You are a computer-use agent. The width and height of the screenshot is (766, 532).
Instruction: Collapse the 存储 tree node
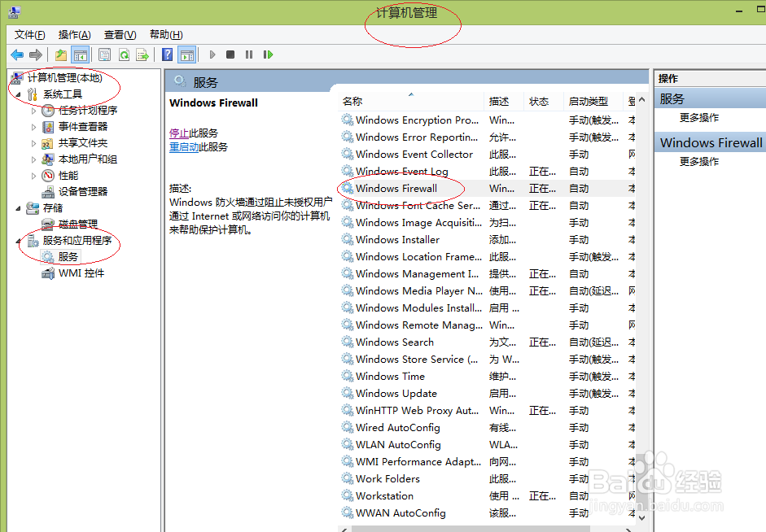19,208
